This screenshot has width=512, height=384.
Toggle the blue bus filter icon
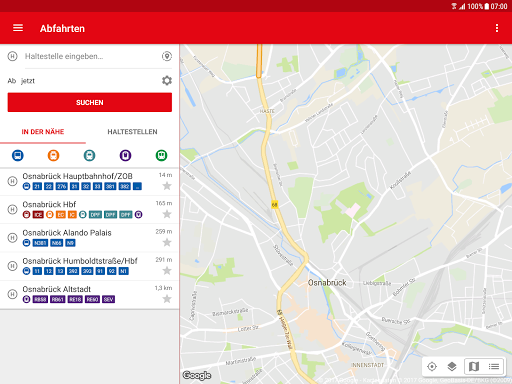(x=18, y=155)
